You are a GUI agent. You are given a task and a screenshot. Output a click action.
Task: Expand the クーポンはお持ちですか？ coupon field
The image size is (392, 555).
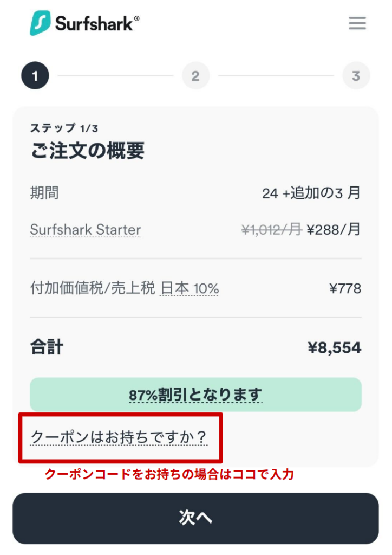119,437
